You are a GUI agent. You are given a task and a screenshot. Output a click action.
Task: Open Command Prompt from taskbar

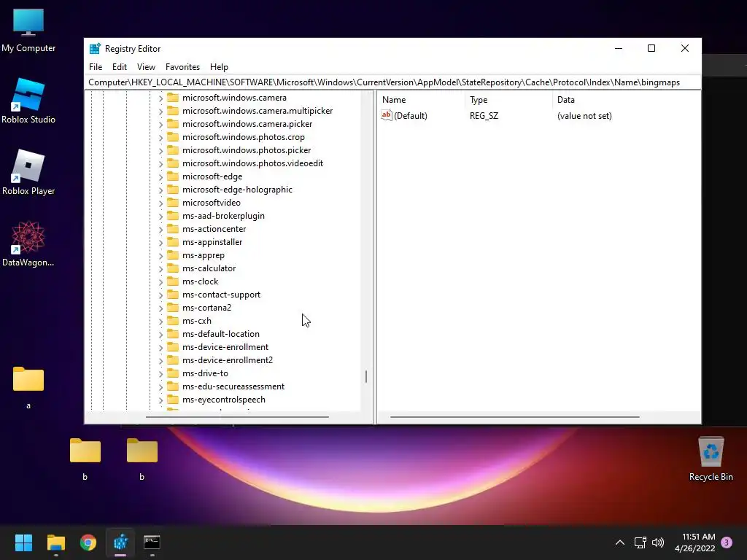[x=152, y=542]
